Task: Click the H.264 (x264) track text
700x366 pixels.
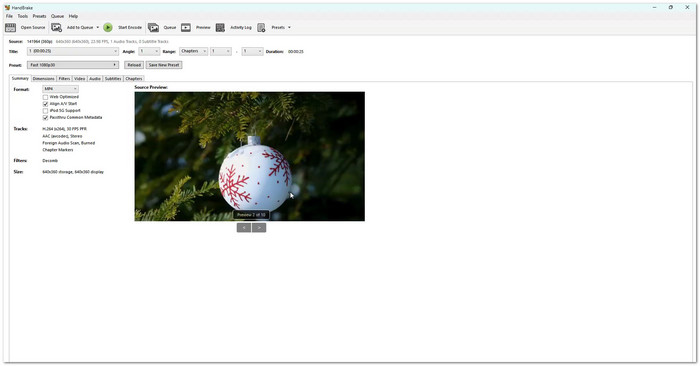Action: [64, 129]
